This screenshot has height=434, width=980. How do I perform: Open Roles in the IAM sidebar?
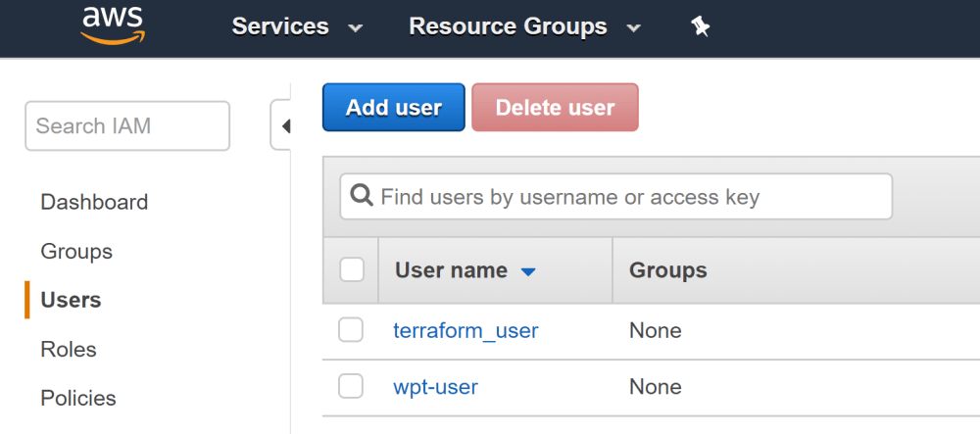click(x=69, y=349)
